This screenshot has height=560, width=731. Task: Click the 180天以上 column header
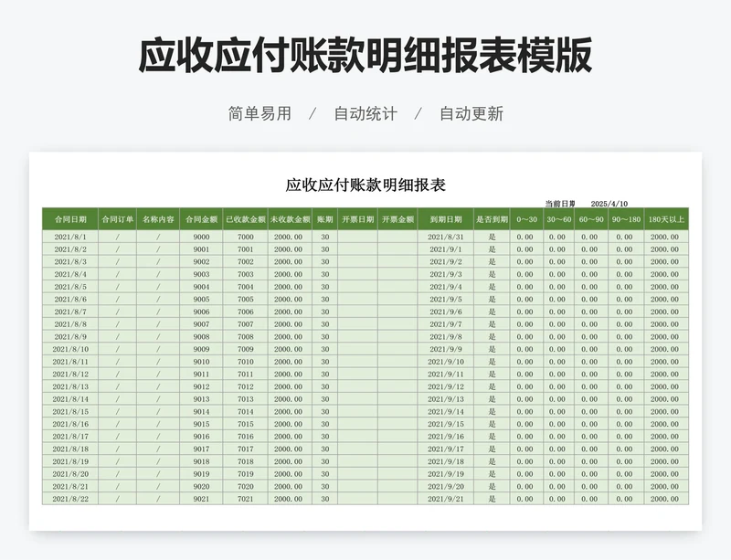click(x=666, y=219)
